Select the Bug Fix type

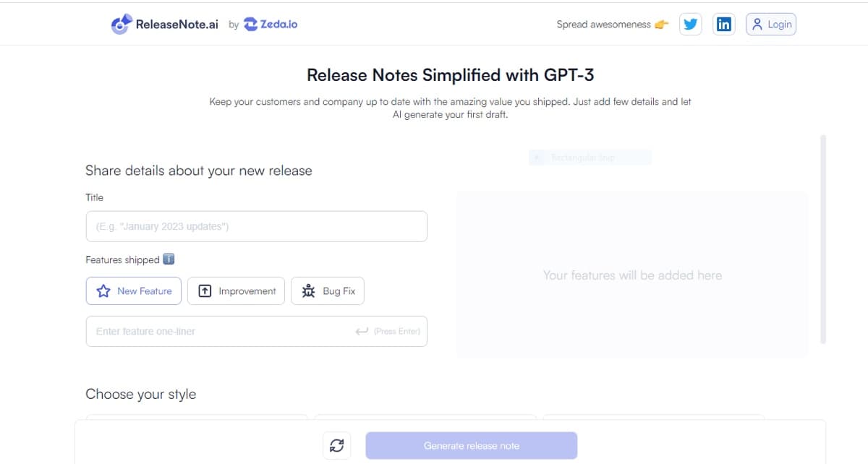coord(328,291)
